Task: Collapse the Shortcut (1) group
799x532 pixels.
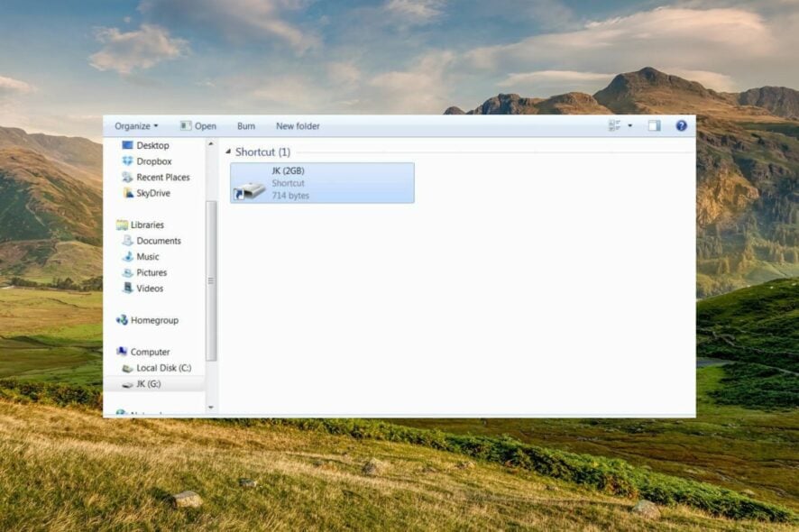Action: 228,151
